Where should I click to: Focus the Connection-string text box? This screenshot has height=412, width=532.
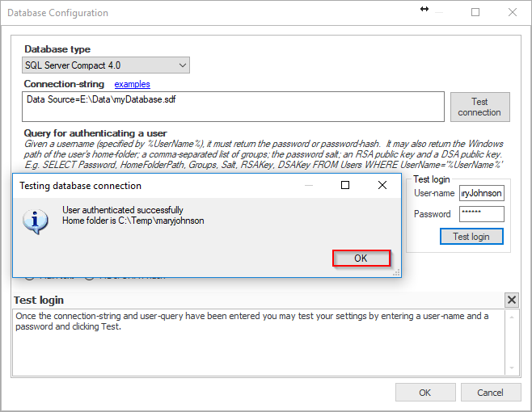pos(233,106)
